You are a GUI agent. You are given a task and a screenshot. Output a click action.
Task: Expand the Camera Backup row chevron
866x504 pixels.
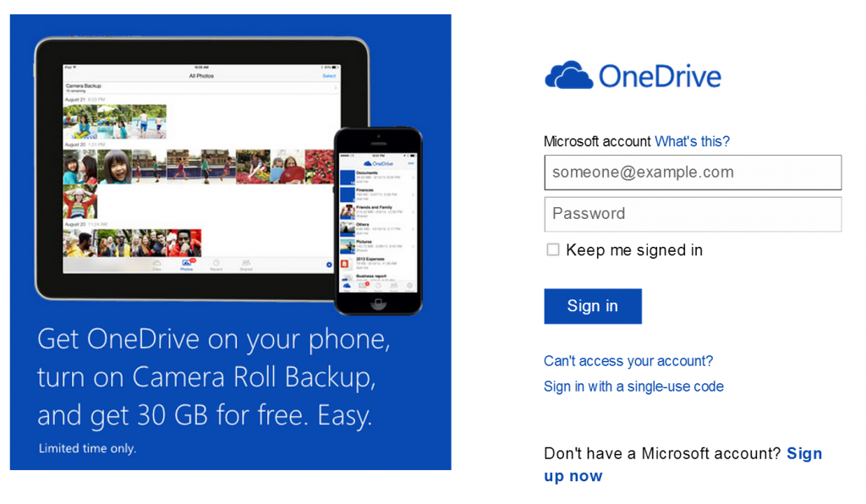click(x=334, y=87)
